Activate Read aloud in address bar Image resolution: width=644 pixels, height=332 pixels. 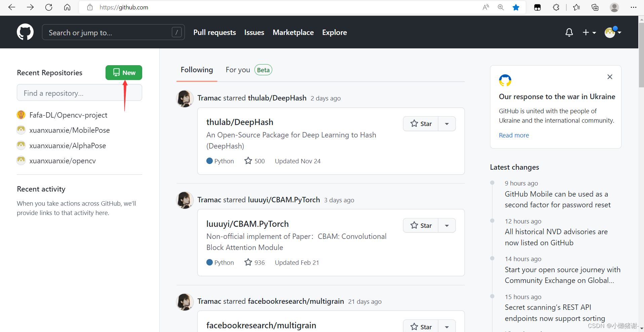click(x=486, y=7)
